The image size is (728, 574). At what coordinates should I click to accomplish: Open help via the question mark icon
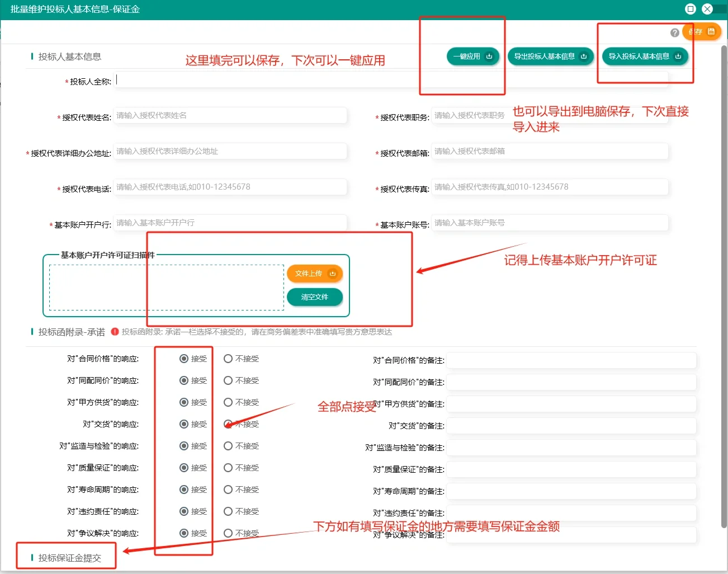click(675, 32)
